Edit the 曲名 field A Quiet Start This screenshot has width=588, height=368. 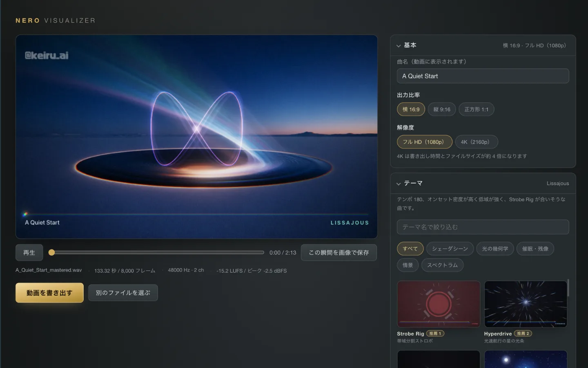coord(483,76)
